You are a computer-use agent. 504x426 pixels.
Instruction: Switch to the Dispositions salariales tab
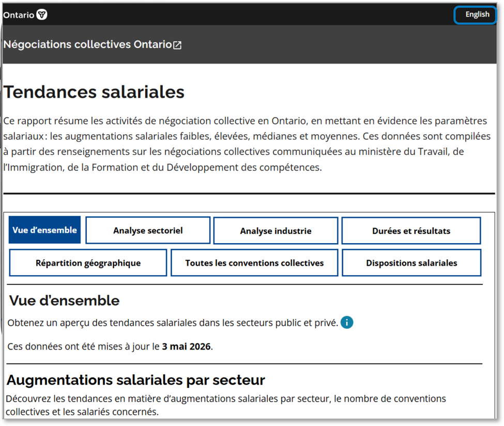click(411, 263)
